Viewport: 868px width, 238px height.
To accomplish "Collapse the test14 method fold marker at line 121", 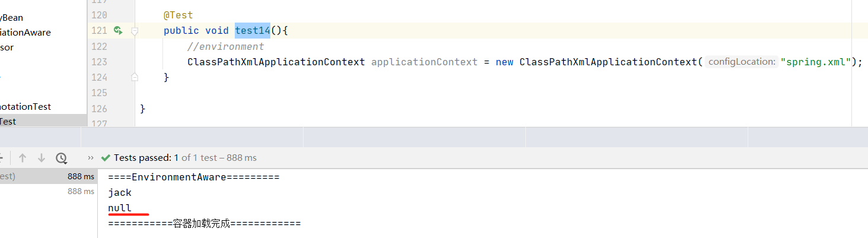I will (135, 31).
